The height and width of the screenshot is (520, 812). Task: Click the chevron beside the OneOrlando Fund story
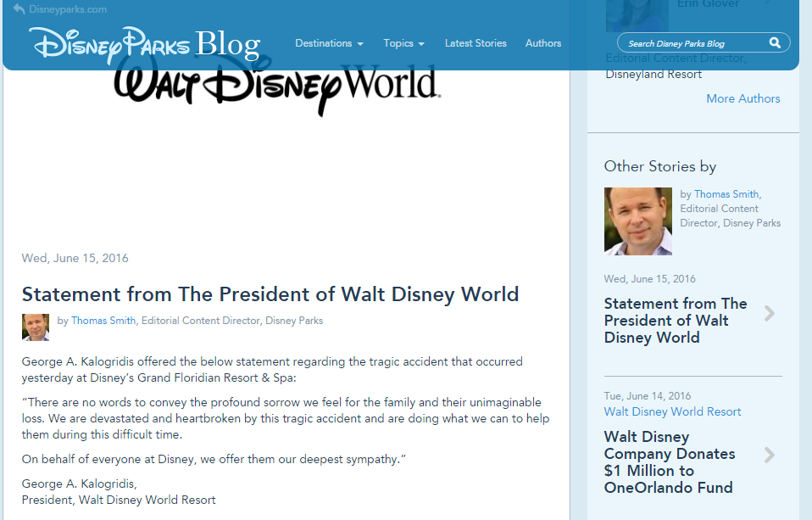[x=769, y=456]
